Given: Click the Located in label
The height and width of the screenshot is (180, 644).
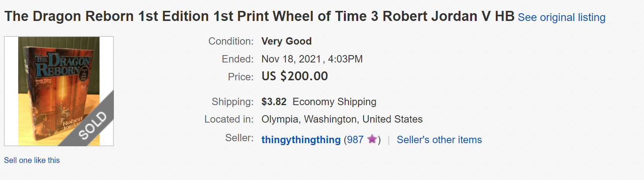Looking at the screenshot, I should tap(229, 119).
